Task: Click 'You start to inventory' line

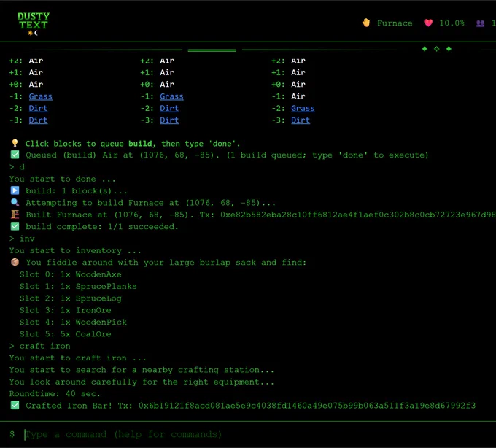Action: [x=75, y=250]
